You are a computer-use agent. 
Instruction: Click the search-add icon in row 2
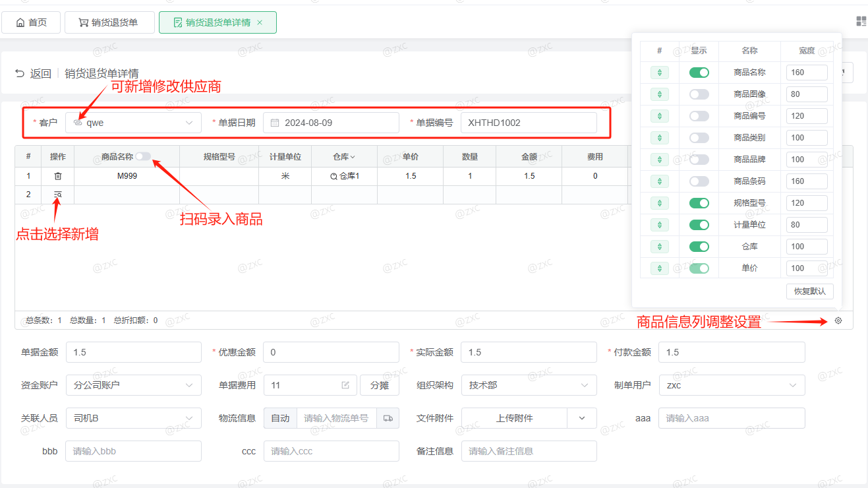(58, 195)
